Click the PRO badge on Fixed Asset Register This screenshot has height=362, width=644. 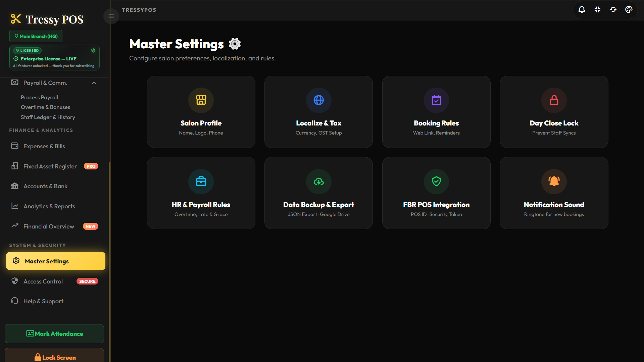pos(91,166)
